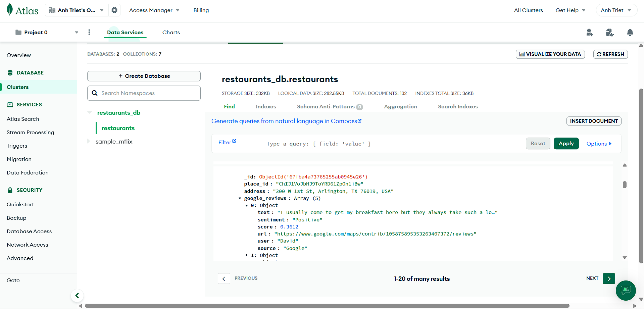Switch to the Charts tab
Image resolution: width=644 pixels, height=309 pixels.
click(x=171, y=33)
